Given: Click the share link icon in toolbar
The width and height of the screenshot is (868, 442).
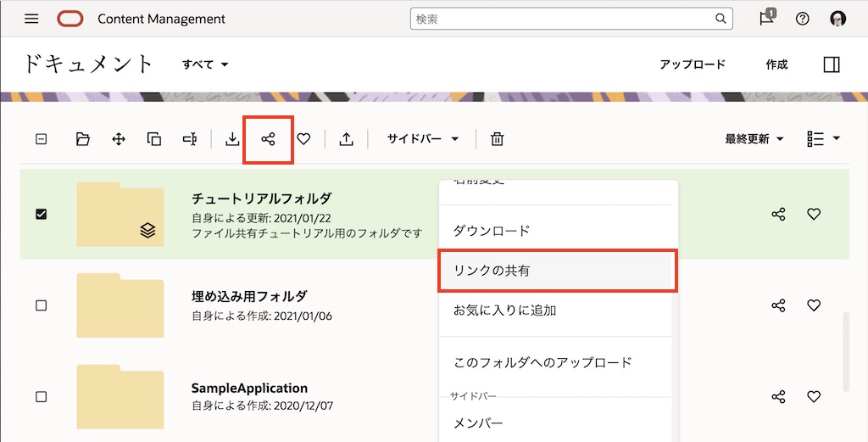Looking at the screenshot, I should pyautogui.click(x=268, y=139).
